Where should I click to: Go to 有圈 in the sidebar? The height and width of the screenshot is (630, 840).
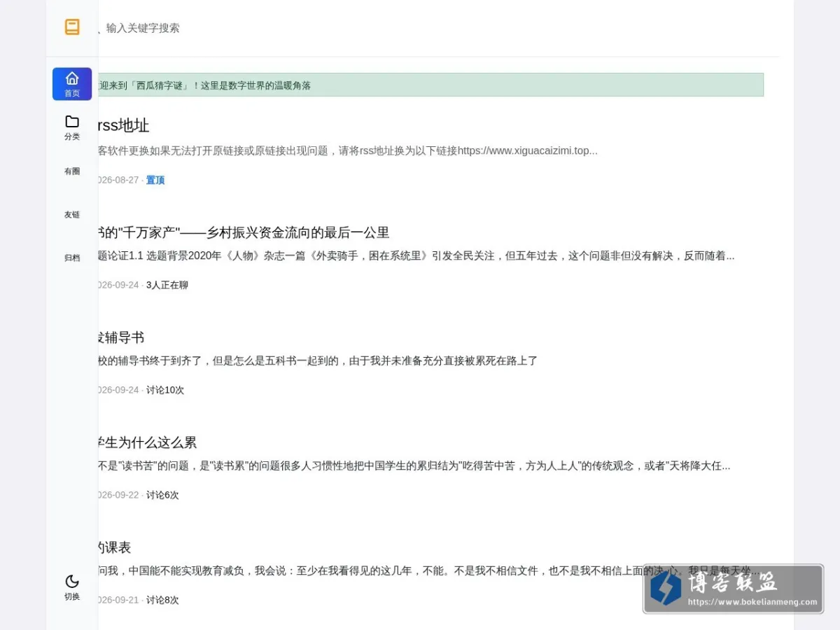72,171
